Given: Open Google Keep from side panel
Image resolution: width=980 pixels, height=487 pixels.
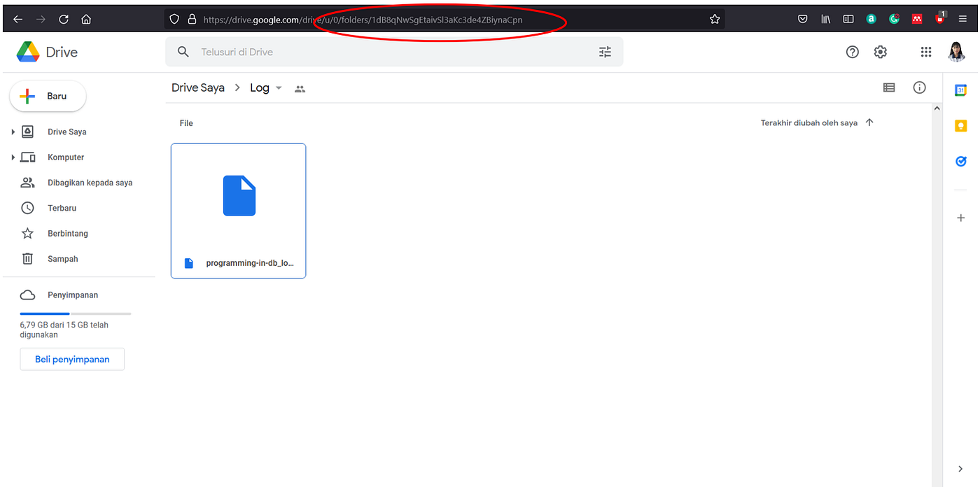Looking at the screenshot, I should point(960,125).
